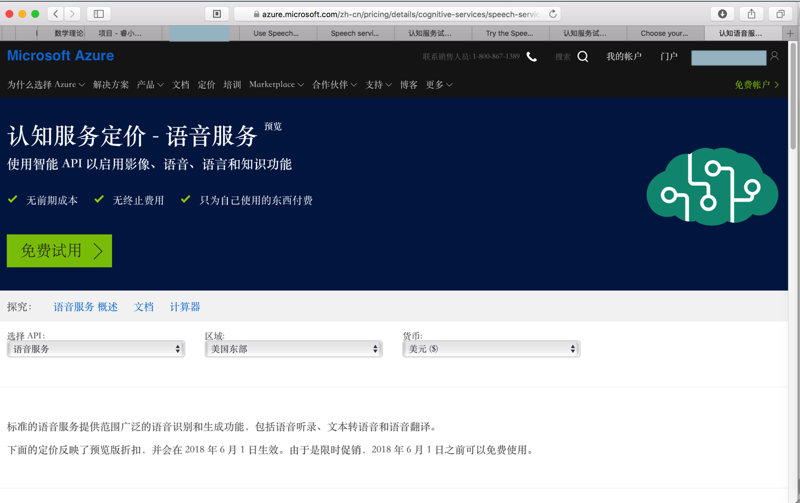The height and width of the screenshot is (503, 800).
Task: Open the 选择 API dropdown 语音服务
Action: [96, 349]
